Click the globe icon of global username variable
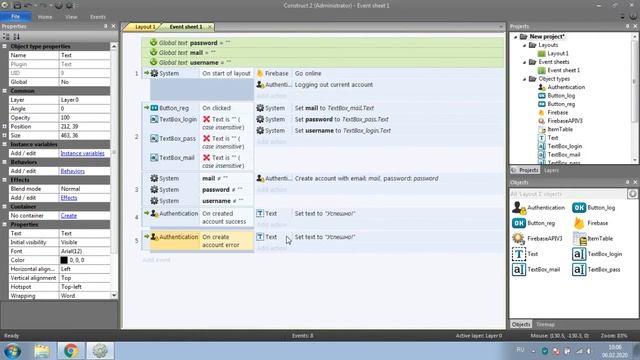 tap(153, 62)
